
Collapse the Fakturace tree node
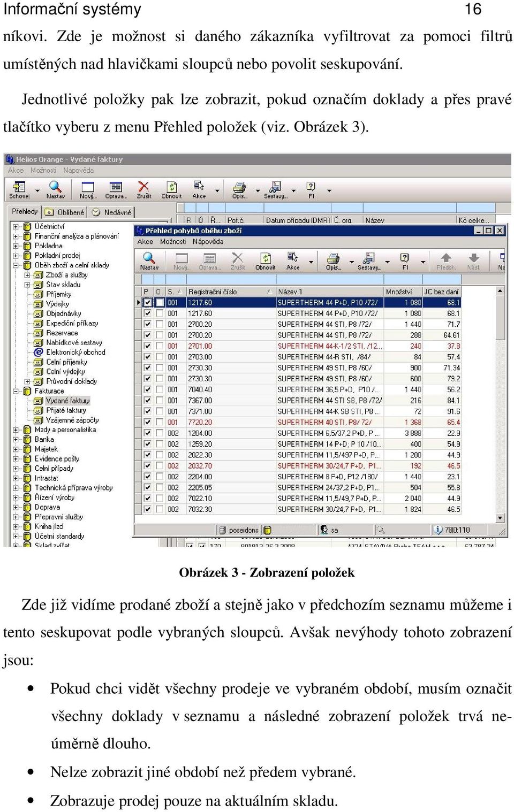(x=16, y=391)
